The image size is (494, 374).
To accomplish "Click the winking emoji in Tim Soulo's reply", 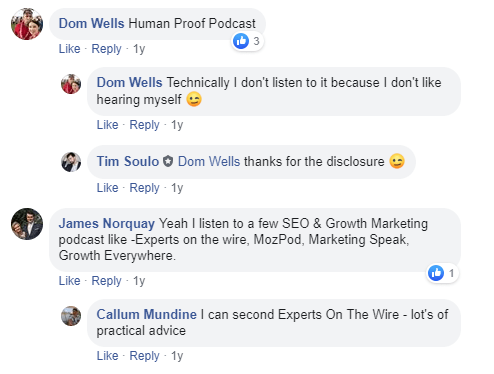I will [x=397, y=161].
